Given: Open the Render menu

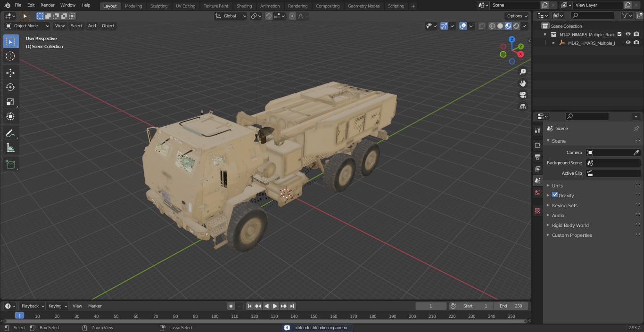Looking at the screenshot, I should point(47,5).
